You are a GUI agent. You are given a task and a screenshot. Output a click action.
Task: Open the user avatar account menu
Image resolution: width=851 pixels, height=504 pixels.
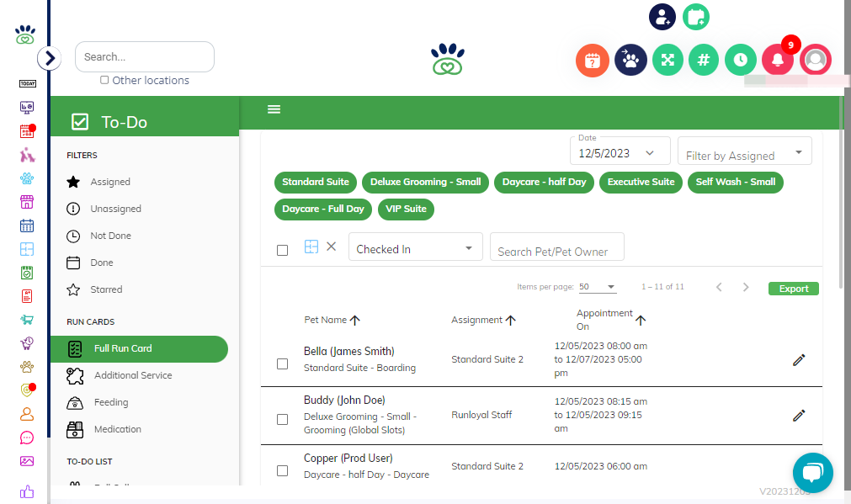point(815,60)
